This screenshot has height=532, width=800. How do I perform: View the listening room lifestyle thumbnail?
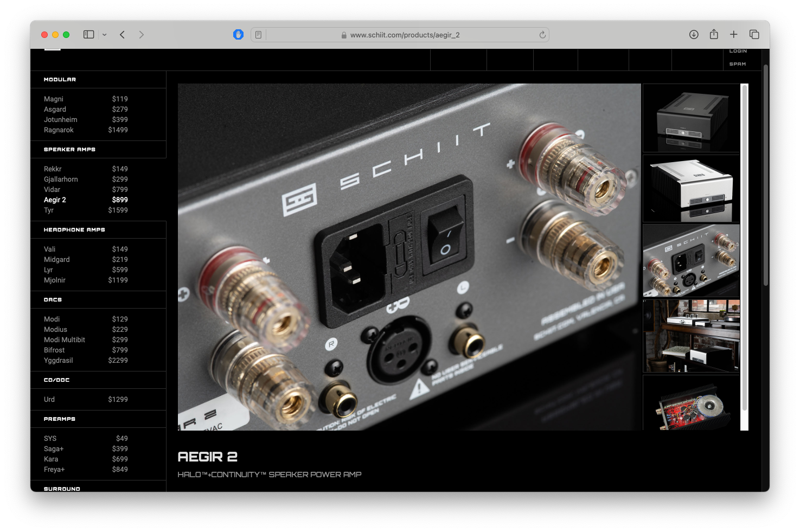pyautogui.click(x=692, y=336)
